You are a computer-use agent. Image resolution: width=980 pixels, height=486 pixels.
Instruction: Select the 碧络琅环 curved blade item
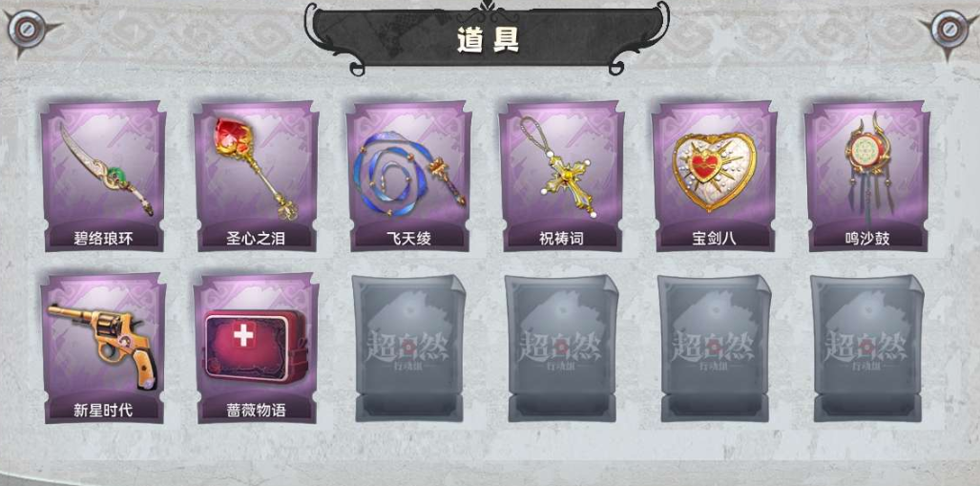[104, 176]
